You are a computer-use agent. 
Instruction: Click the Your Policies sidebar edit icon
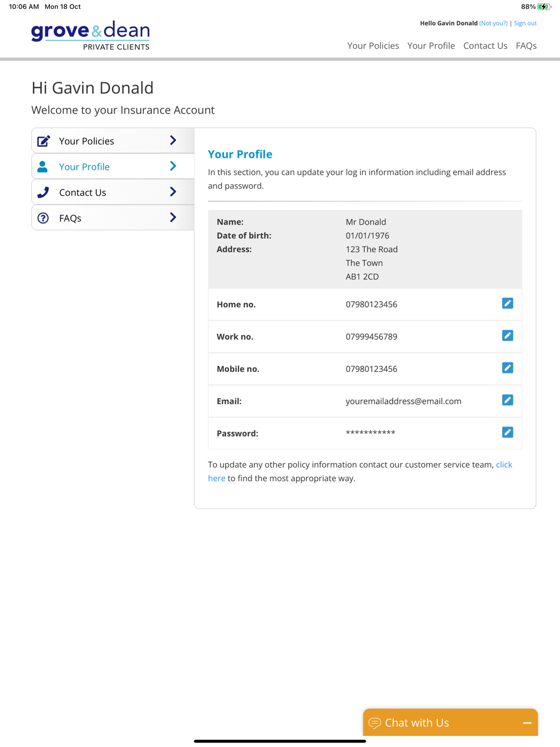pyautogui.click(x=44, y=141)
